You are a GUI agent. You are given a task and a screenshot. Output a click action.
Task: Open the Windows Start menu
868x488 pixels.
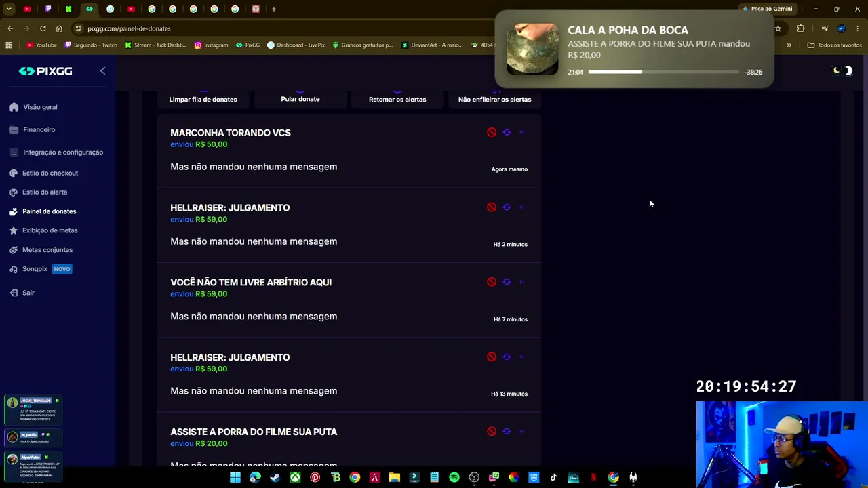click(x=235, y=478)
